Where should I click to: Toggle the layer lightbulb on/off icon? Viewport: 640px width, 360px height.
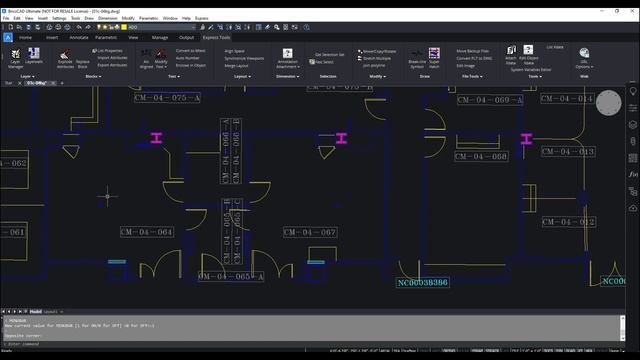(x=98, y=27)
